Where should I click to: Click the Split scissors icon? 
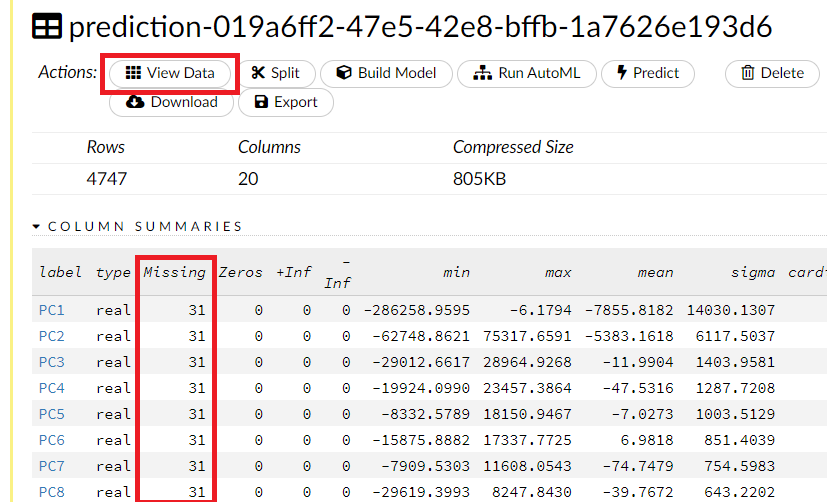259,73
